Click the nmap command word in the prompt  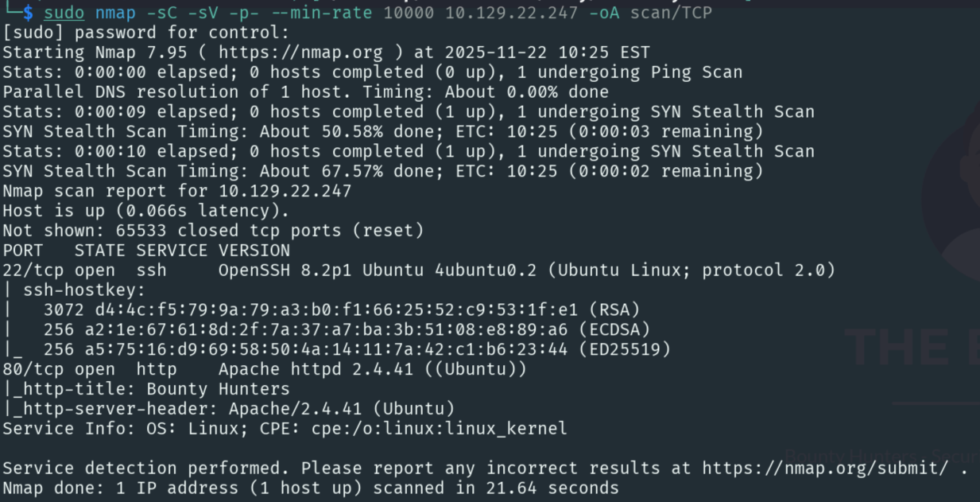(115, 13)
